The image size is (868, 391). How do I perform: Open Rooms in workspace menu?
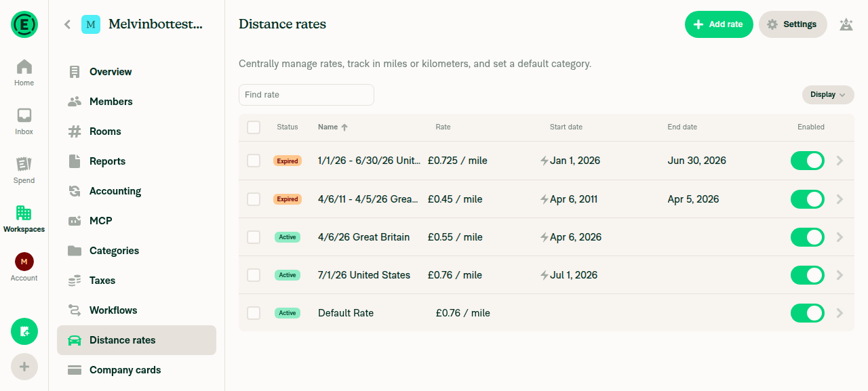tap(136, 131)
